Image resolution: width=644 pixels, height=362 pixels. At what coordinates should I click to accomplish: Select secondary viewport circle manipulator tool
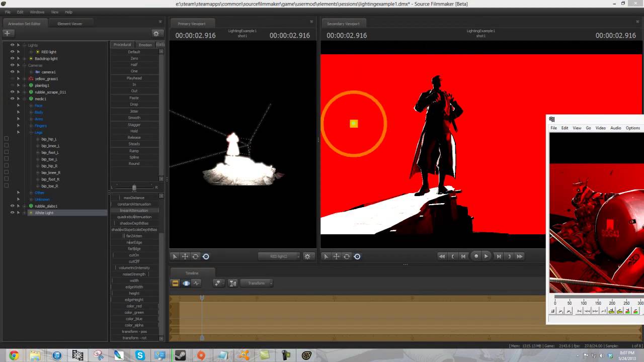point(357,256)
